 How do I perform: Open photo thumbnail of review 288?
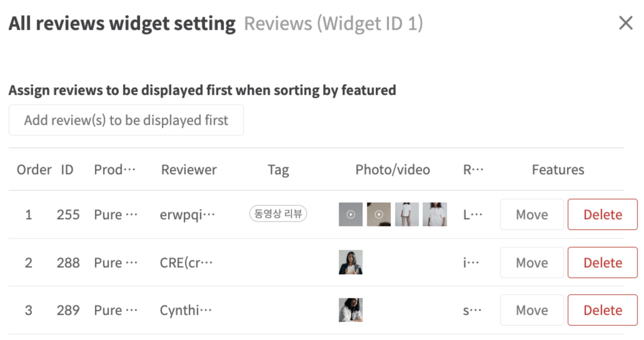tap(350, 262)
